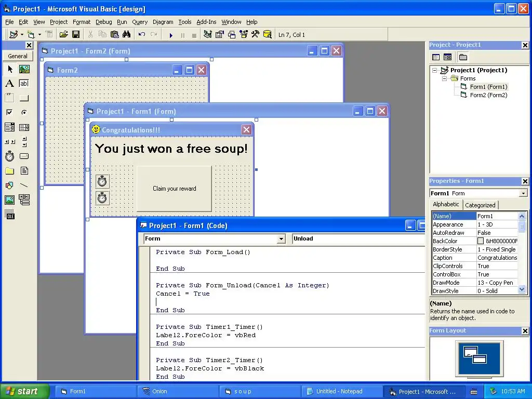The image size is (532, 399).
Task: Select the ListBox tool in the toolbox
Action: (x=24, y=127)
